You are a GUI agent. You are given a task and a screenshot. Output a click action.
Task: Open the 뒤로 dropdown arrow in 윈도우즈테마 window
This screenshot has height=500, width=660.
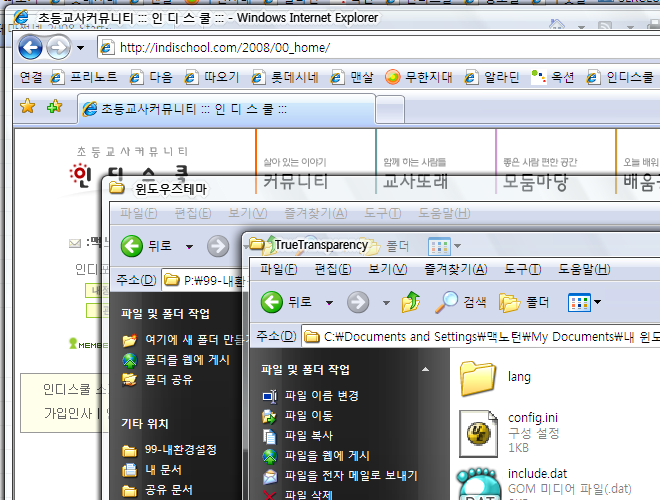pyautogui.click(x=189, y=247)
